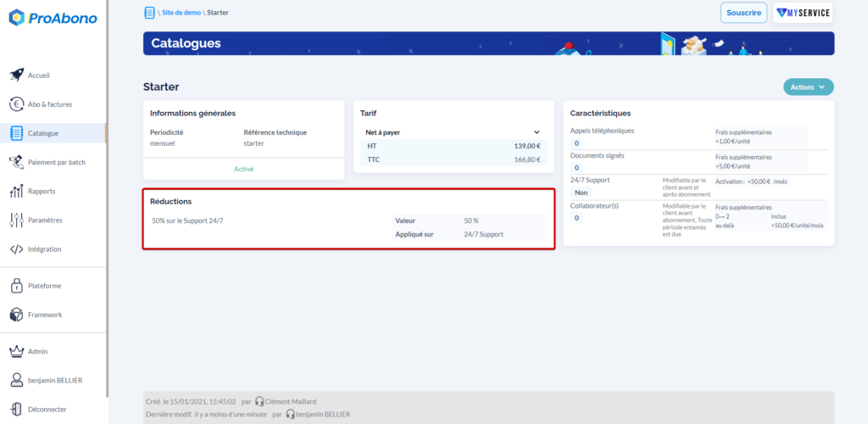Click the '50% sur le Support 24/7' reduction

pyautogui.click(x=187, y=220)
